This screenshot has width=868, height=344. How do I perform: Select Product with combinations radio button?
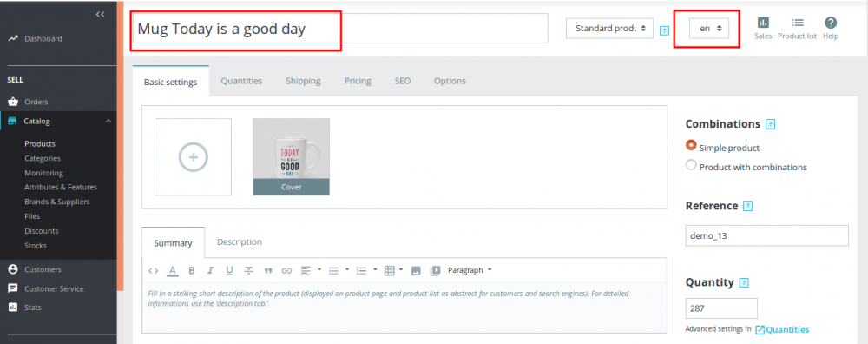tap(691, 165)
